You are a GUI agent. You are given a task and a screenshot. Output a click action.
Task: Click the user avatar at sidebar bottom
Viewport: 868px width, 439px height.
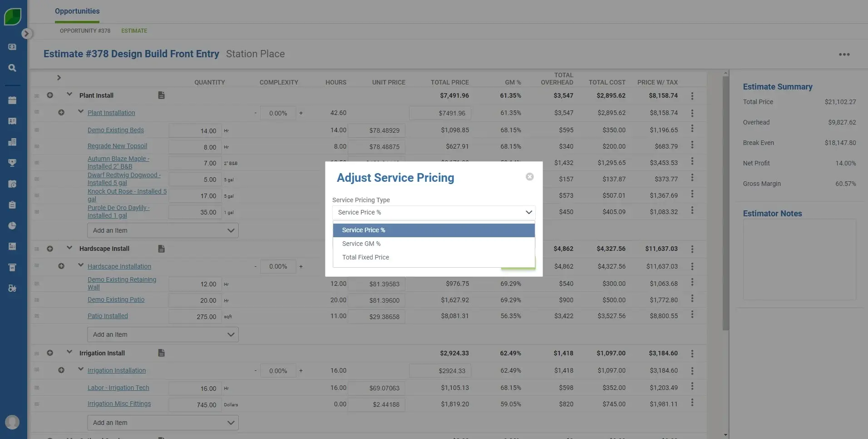click(x=12, y=422)
